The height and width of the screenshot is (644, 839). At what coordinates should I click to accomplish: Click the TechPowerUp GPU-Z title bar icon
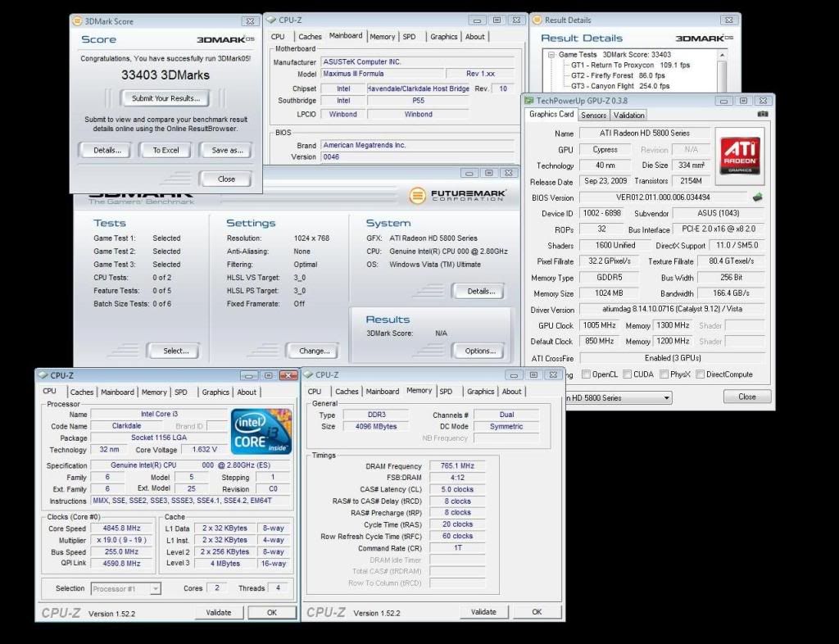tap(528, 101)
